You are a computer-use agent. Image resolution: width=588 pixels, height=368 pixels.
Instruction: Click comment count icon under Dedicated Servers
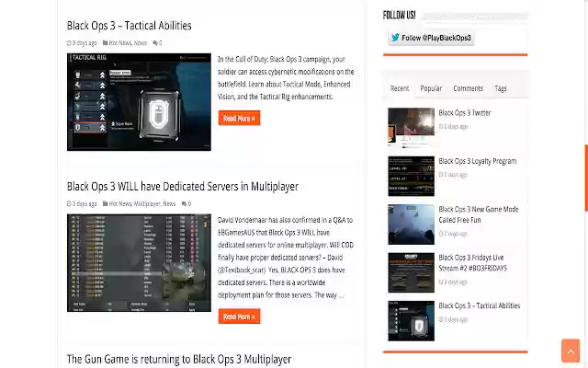[x=184, y=204]
